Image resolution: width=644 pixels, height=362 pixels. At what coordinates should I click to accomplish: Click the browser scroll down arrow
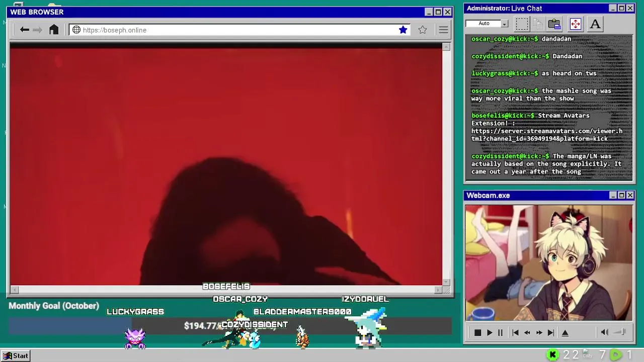(446, 282)
